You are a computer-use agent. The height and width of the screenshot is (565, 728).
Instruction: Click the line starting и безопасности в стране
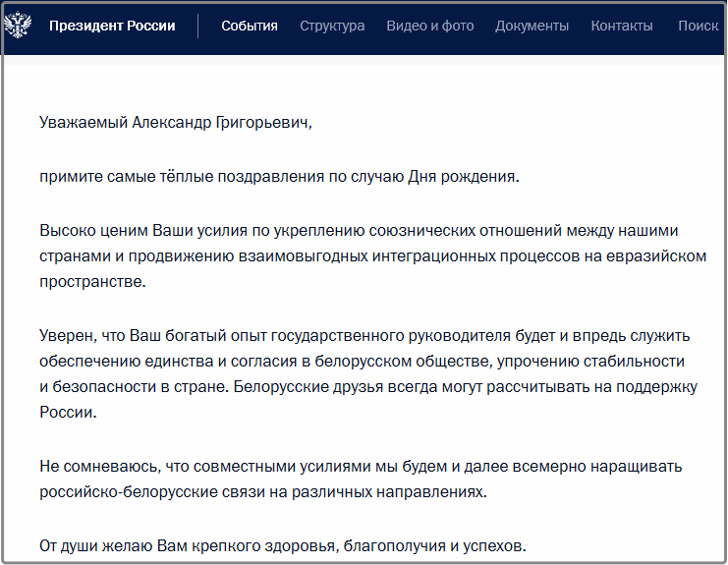(368, 387)
